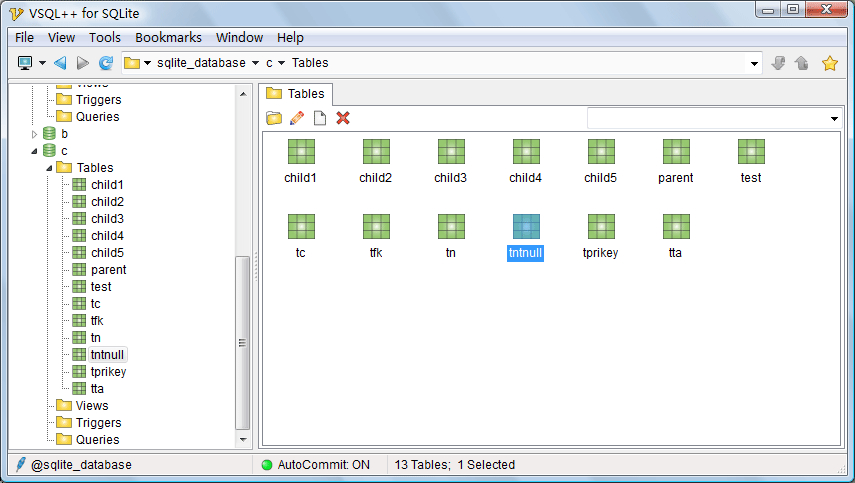855x483 pixels.
Task: Collapse database c in tree
Action: pos(34,151)
